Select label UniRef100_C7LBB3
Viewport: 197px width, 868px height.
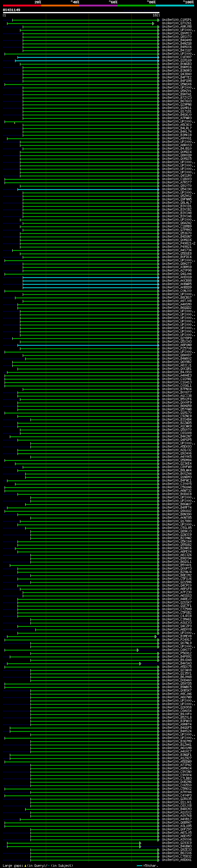(x=177, y=779)
